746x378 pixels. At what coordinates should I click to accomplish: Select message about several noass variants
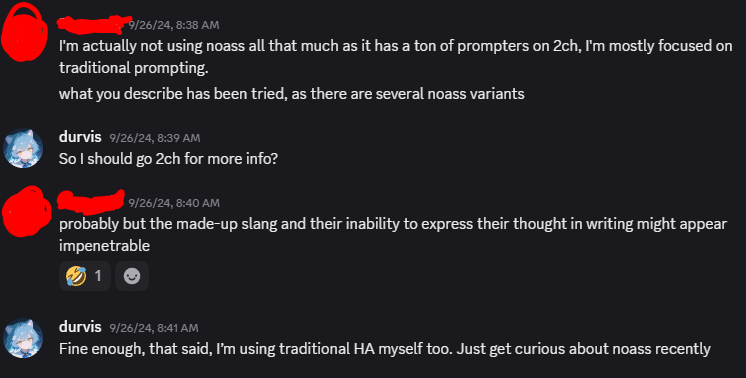(x=292, y=94)
